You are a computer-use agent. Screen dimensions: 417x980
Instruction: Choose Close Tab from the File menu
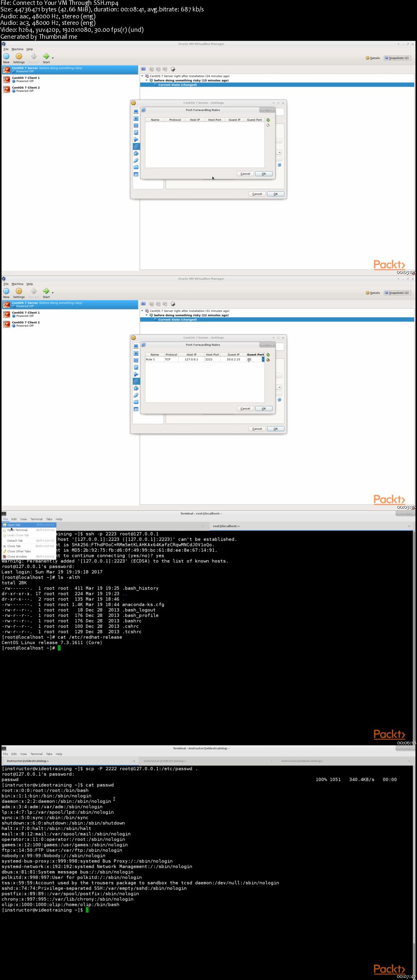click(x=29, y=546)
